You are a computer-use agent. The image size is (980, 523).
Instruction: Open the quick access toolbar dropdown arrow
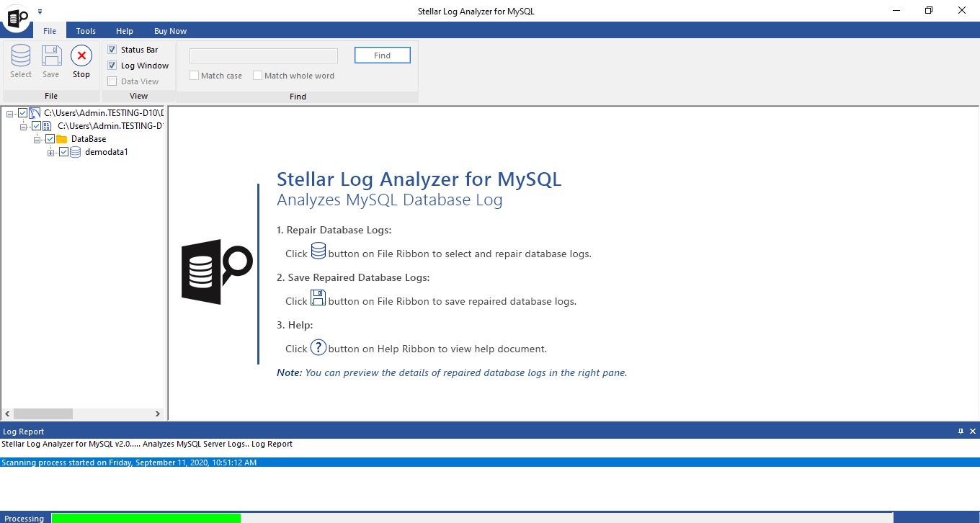(40, 11)
